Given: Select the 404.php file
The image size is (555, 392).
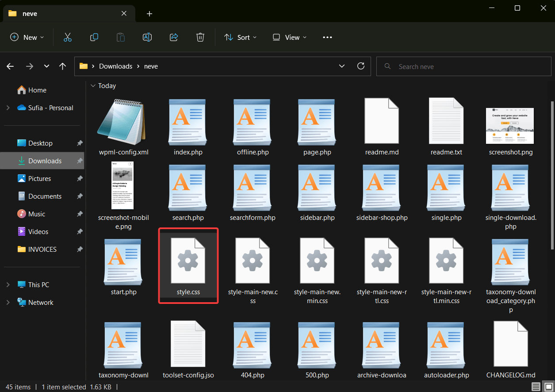Looking at the screenshot, I should coord(253,350).
